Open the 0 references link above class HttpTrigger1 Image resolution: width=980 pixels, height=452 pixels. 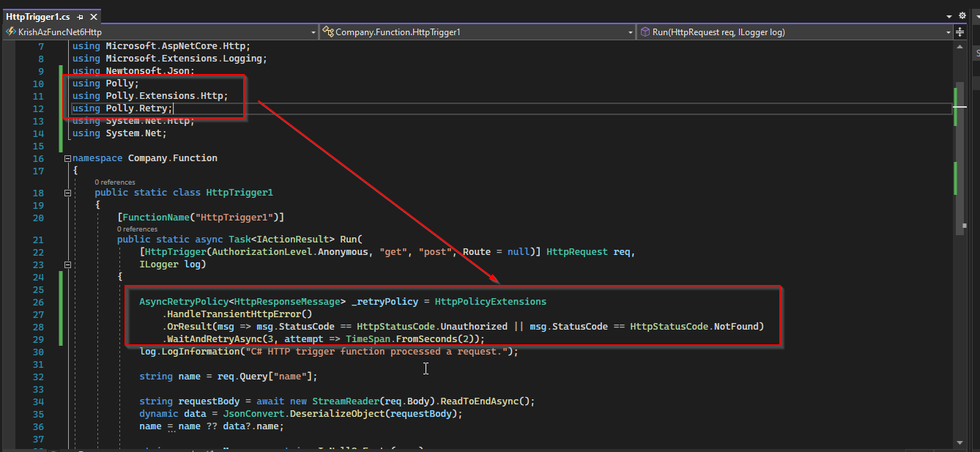point(115,182)
